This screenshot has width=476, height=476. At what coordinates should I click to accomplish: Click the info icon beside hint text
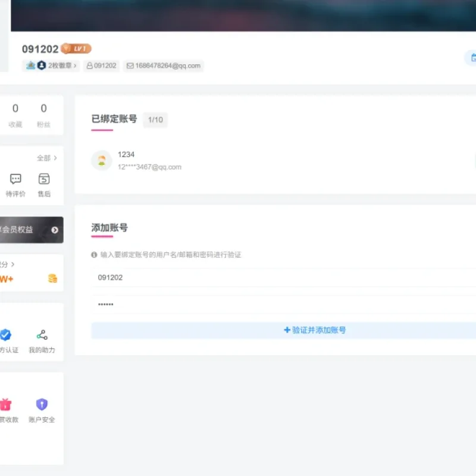pyautogui.click(x=94, y=255)
